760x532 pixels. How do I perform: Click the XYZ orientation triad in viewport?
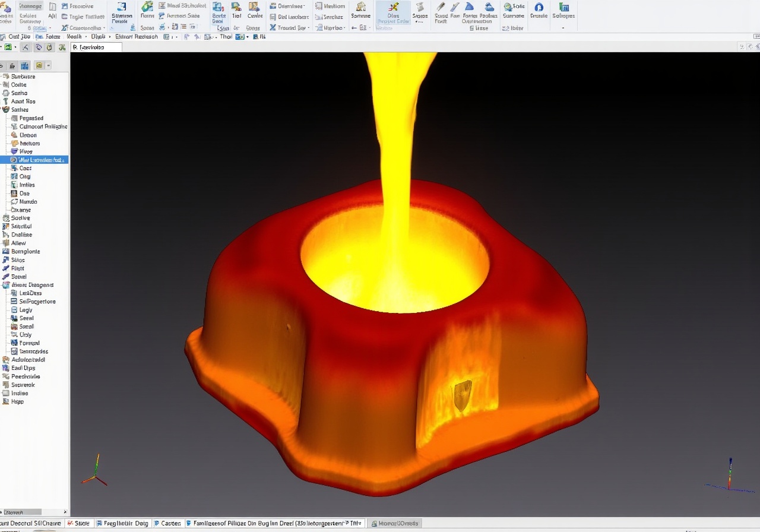(94, 471)
